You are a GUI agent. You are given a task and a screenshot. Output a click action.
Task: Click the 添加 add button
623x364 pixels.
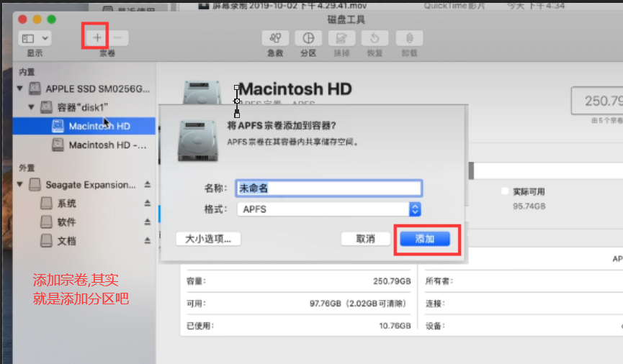click(425, 239)
